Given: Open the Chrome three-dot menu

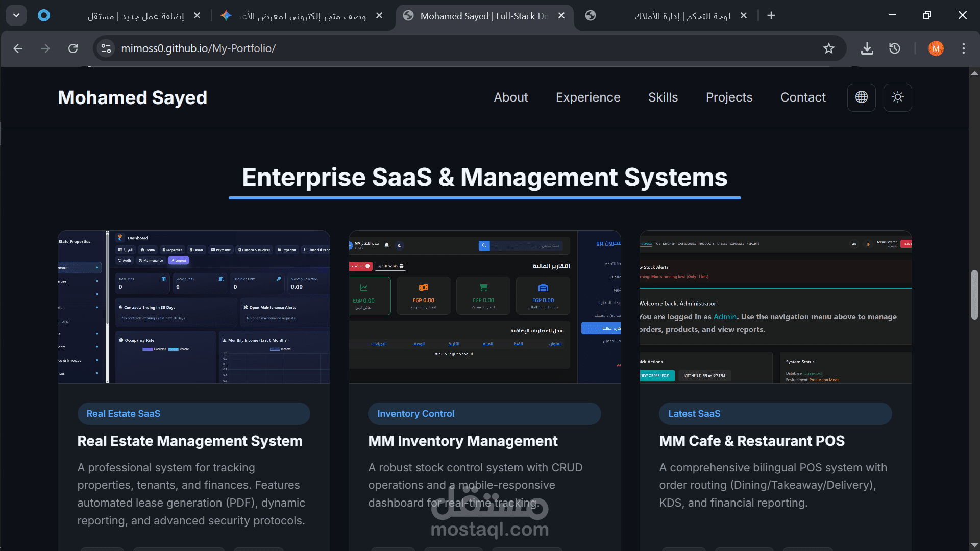Looking at the screenshot, I should (963, 48).
